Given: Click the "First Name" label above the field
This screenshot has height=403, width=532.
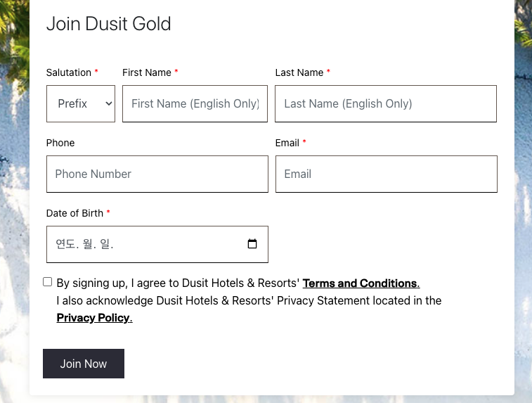Looking at the screenshot, I should point(147,72).
